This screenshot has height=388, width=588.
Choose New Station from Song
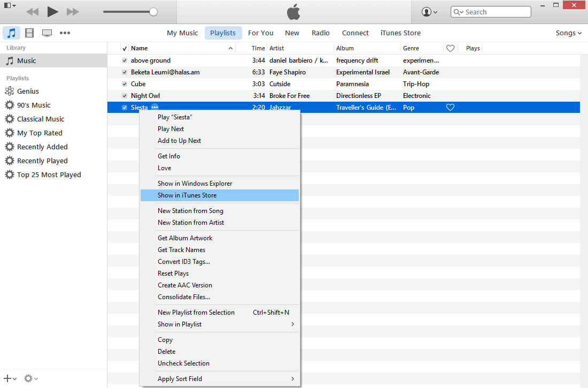point(220,211)
